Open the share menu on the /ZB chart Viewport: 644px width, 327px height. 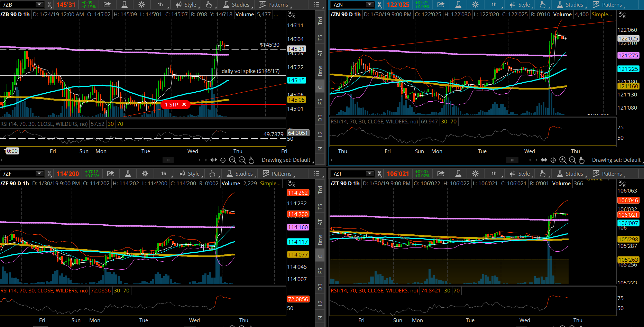[107, 4]
